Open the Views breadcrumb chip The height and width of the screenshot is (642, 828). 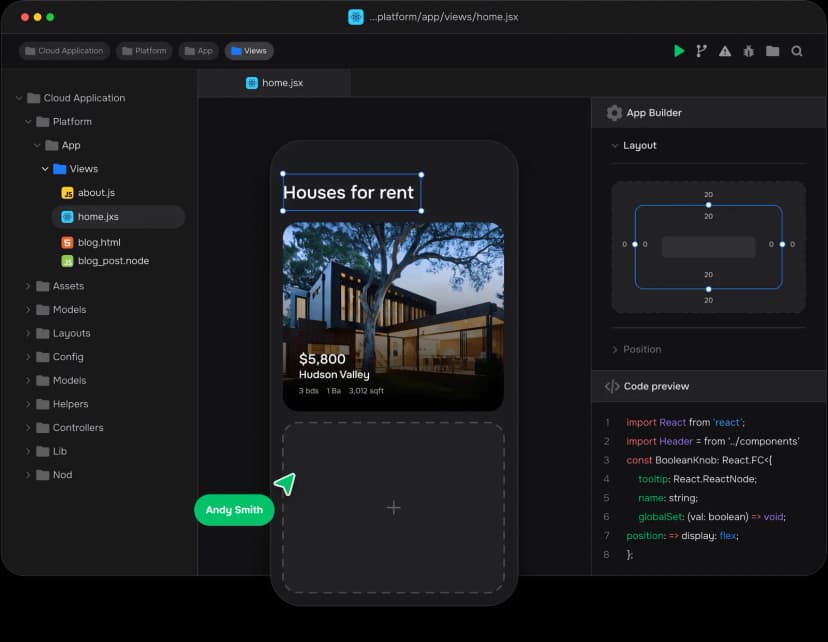248,50
